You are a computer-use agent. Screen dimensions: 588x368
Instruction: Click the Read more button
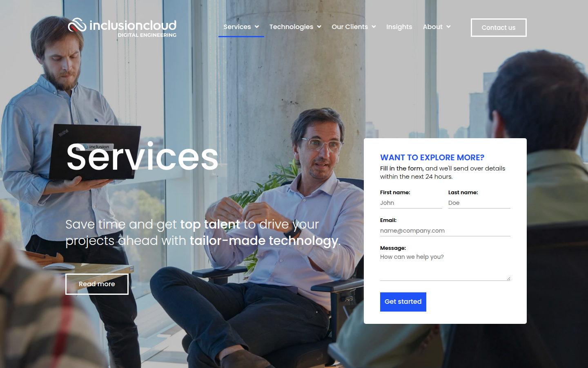point(97,284)
